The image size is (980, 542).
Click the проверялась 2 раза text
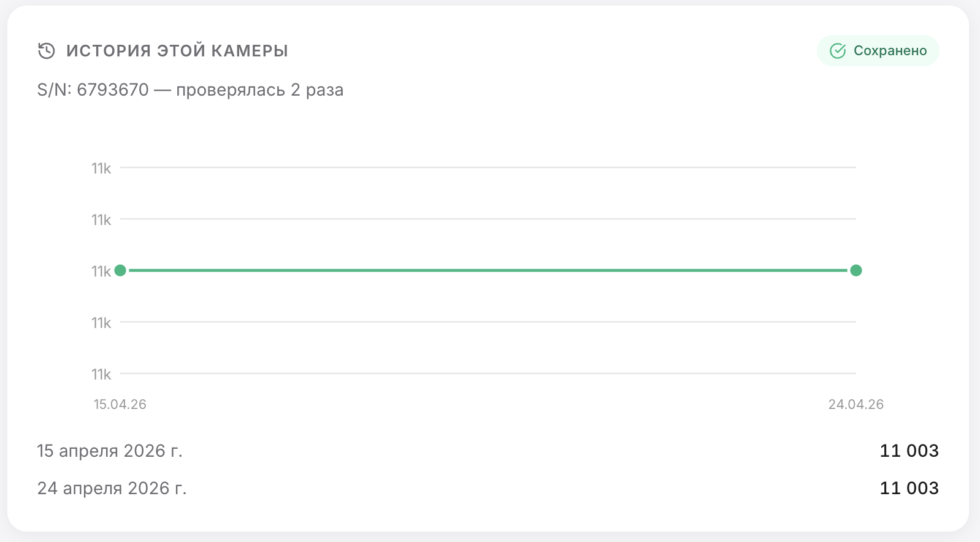click(x=259, y=90)
